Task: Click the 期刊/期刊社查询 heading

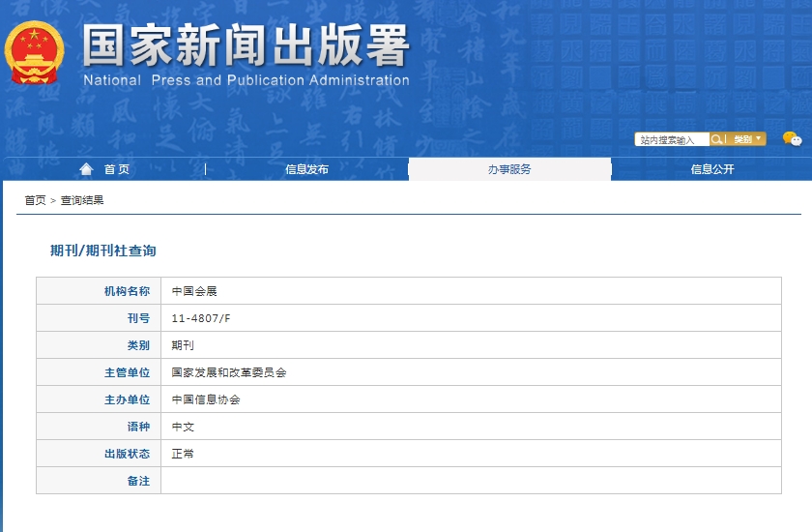Action: [103, 251]
